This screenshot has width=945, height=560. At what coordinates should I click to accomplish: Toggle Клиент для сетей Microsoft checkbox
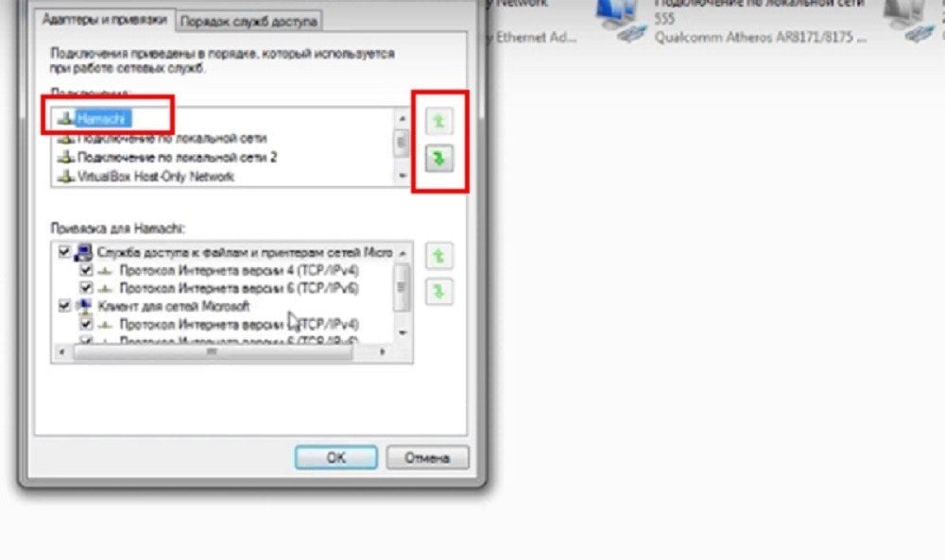click(64, 305)
